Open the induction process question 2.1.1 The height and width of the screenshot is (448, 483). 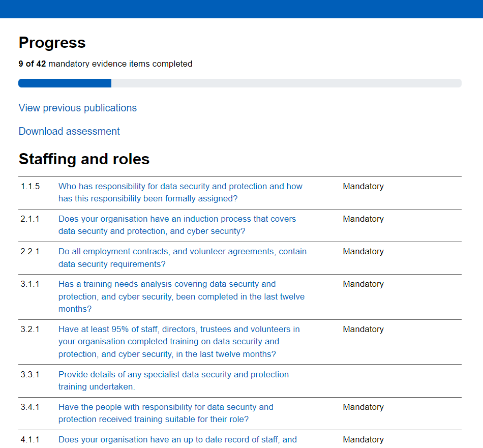[x=176, y=225]
